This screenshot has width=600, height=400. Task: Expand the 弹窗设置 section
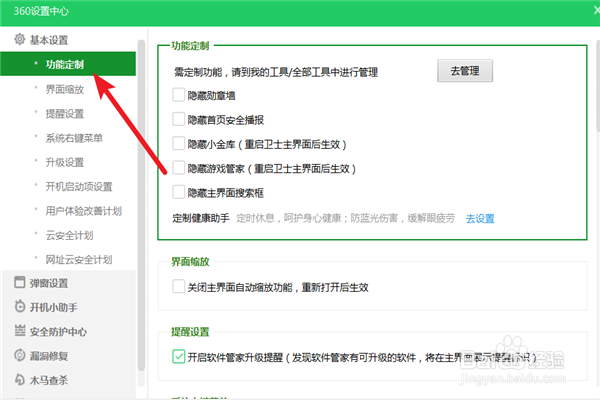click(49, 283)
